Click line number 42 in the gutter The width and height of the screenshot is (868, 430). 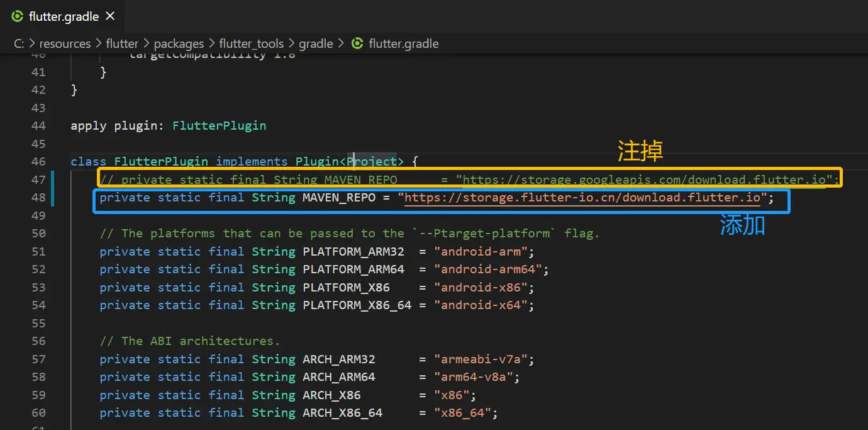38,90
